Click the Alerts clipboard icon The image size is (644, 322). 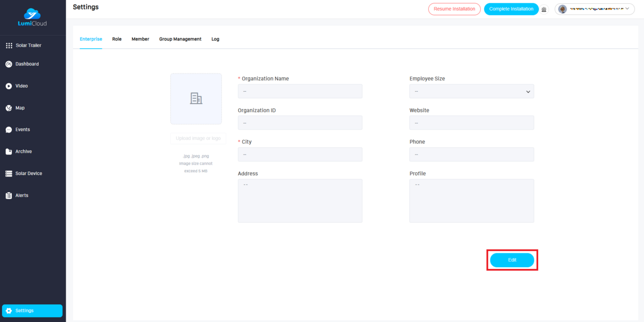[9, 196]
